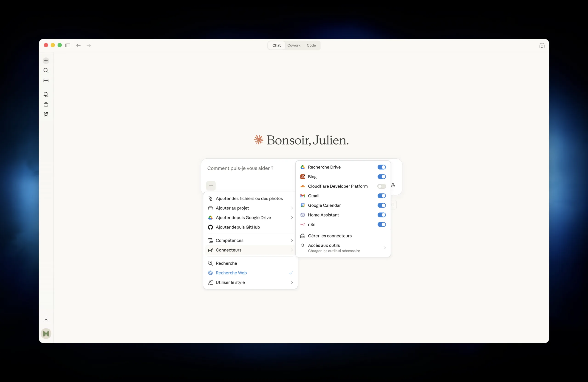The image size is (588, 382).
Task: Enable the Cloudflare Developer Platform toggle
Action: tap(382, 186)
